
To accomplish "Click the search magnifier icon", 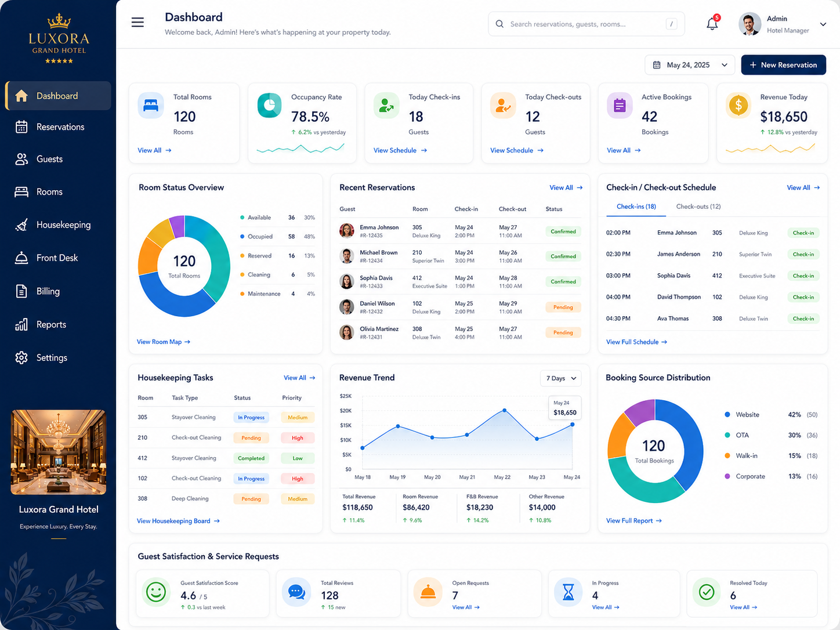I will (499, 24).
